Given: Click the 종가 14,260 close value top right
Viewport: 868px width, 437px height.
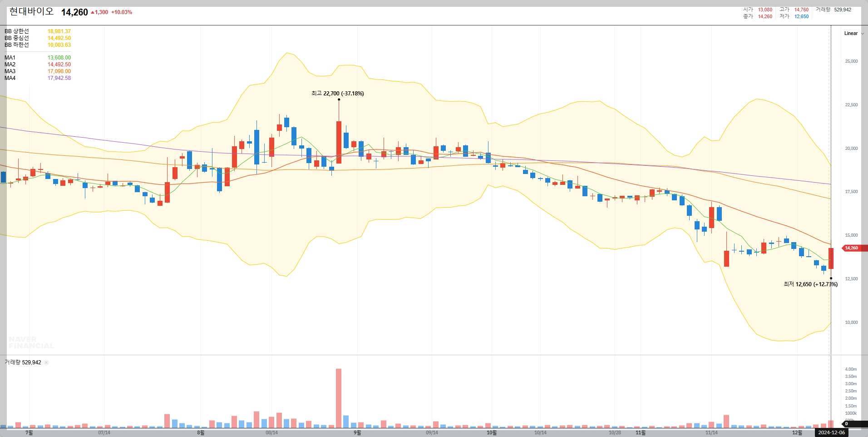Looking at the screenshot, I should click(x=765, y=16).
